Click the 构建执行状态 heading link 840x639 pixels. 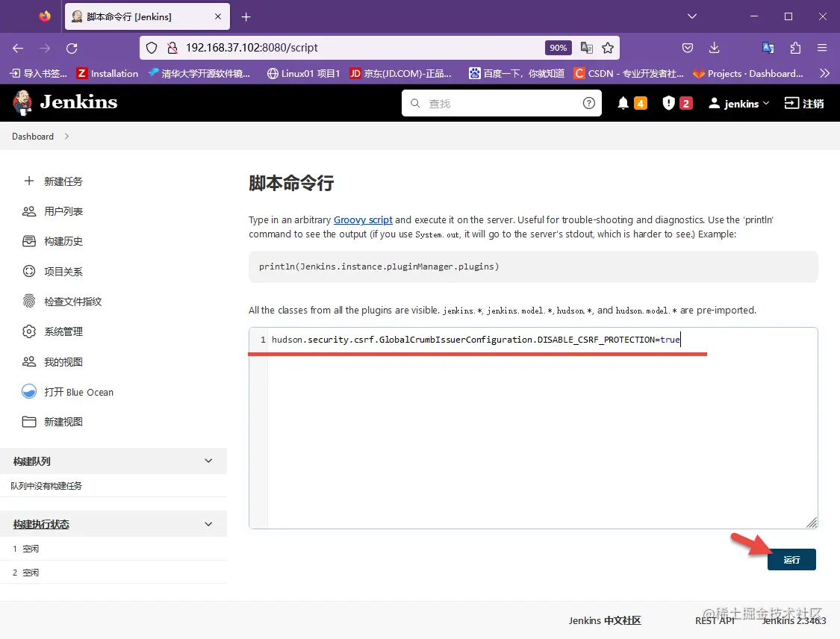point(41,524)
